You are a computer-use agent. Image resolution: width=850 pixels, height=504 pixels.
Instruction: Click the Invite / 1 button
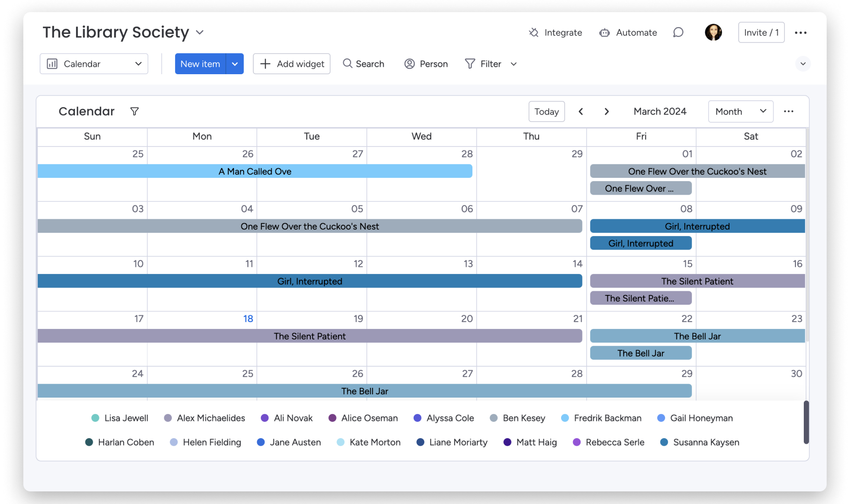click(761, 32)
